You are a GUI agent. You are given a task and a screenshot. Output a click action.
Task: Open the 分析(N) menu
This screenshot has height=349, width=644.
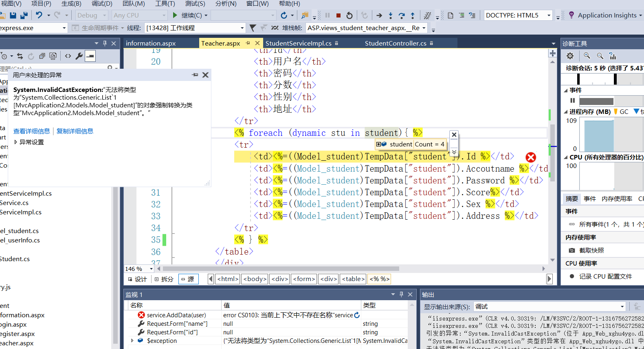[x=226, y=4]
